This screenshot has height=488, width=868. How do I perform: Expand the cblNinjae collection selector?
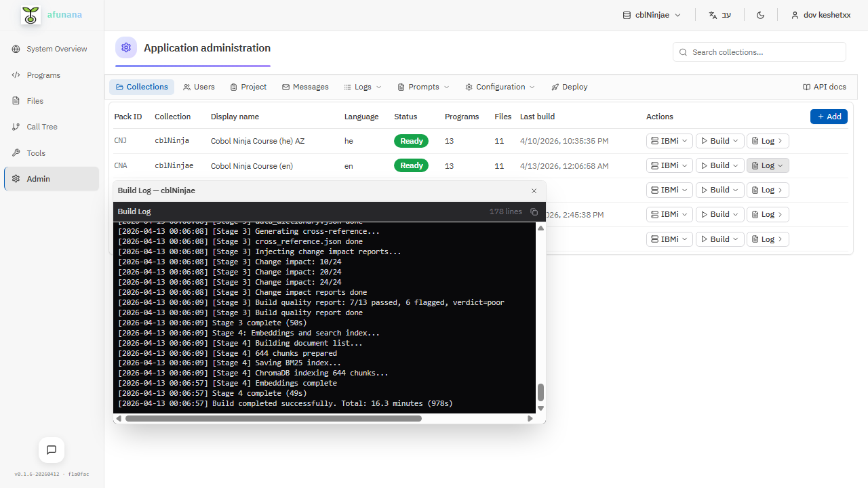pos(651,14)
